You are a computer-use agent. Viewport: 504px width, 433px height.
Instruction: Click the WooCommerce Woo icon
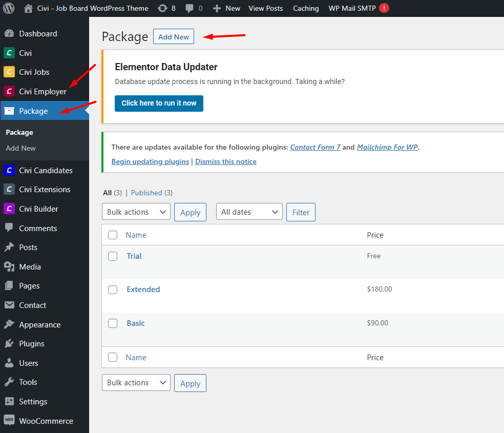pos(9,420)
